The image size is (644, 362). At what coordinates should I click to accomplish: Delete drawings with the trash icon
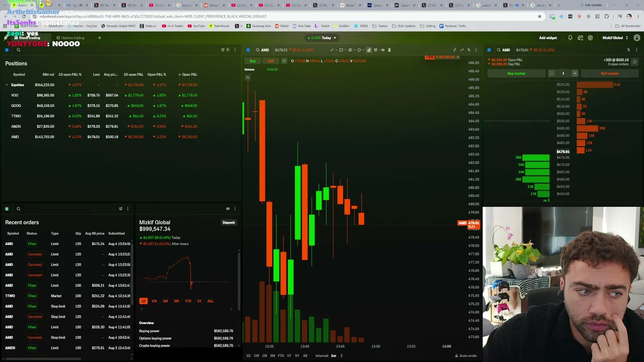tap(389, 50)
